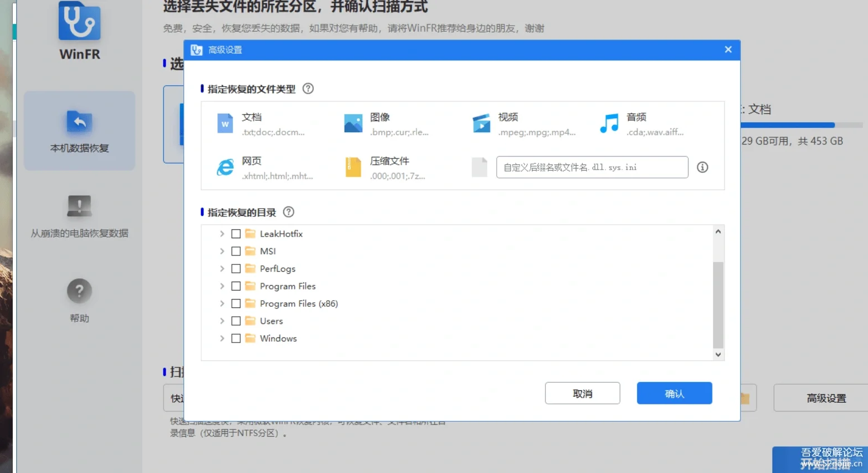Open the help tooltip for 指定恢复的文件类型

308,88
